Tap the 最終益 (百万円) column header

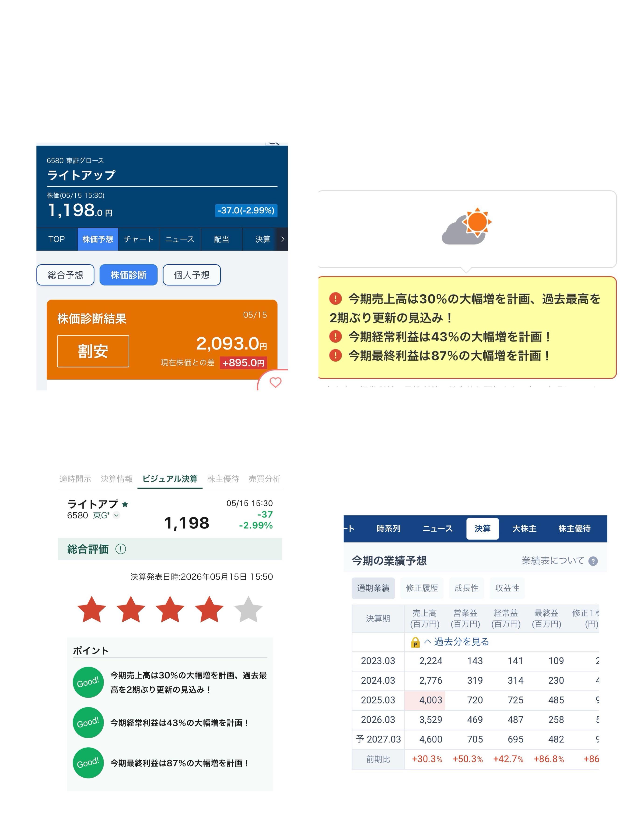click(x=546, y=618)
